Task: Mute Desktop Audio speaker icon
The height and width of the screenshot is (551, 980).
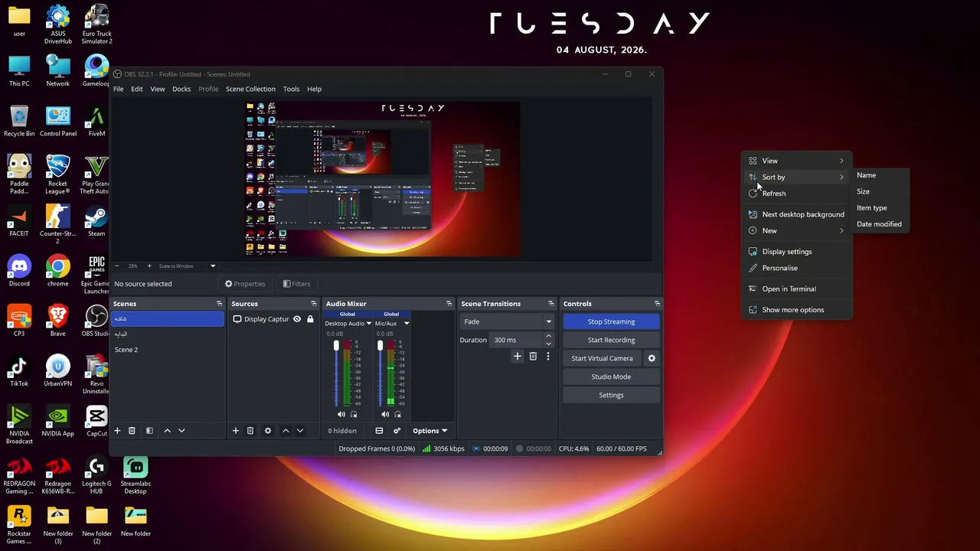Action: (341, 415)
